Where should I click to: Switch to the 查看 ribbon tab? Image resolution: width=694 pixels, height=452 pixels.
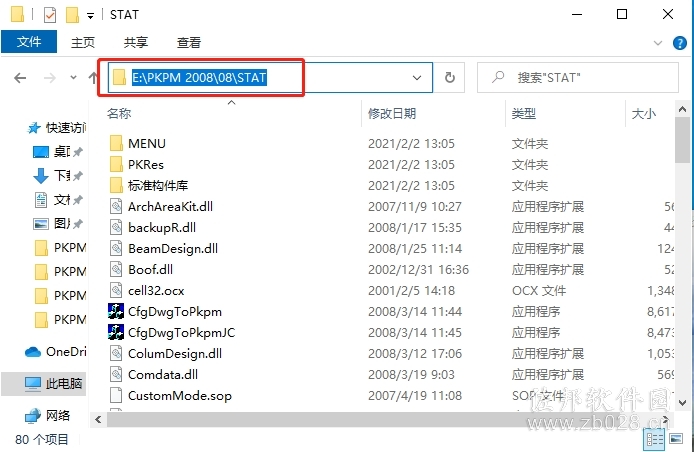click(x=189, y=42)
